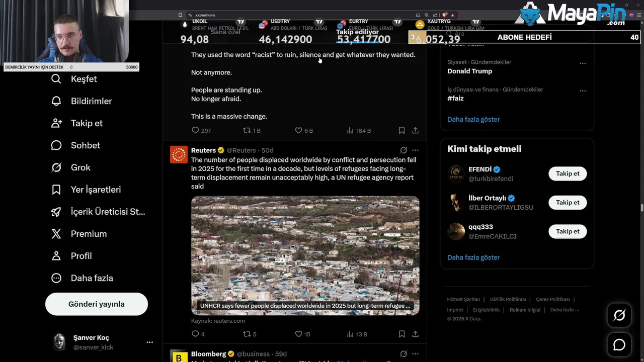Switch to the Sana özel tab
Screen dimensions: 644x362
tap(225, 32)
